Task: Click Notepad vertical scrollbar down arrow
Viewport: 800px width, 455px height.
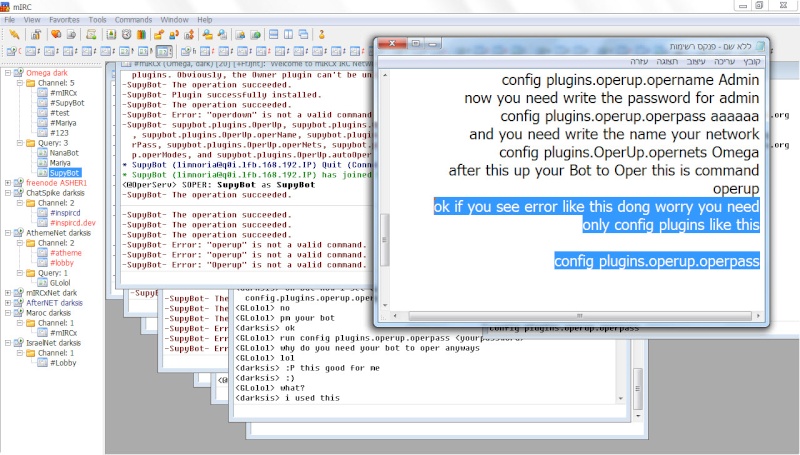Action: click(x=385, y=306)
